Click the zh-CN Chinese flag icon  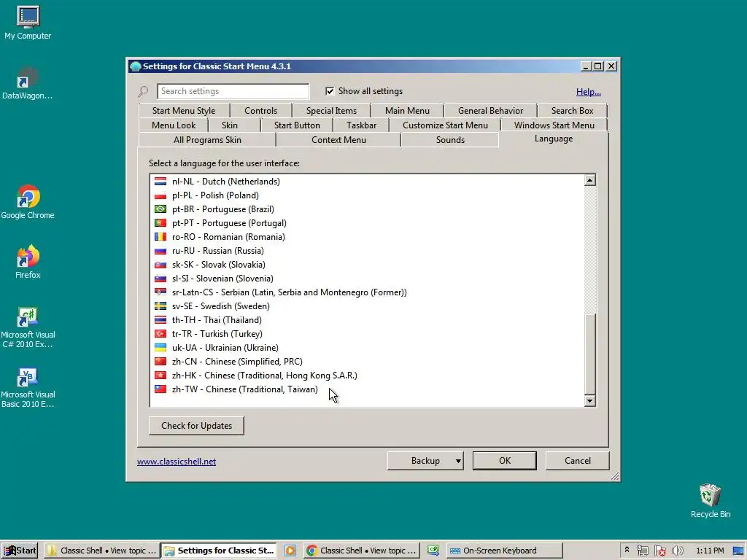160,362
